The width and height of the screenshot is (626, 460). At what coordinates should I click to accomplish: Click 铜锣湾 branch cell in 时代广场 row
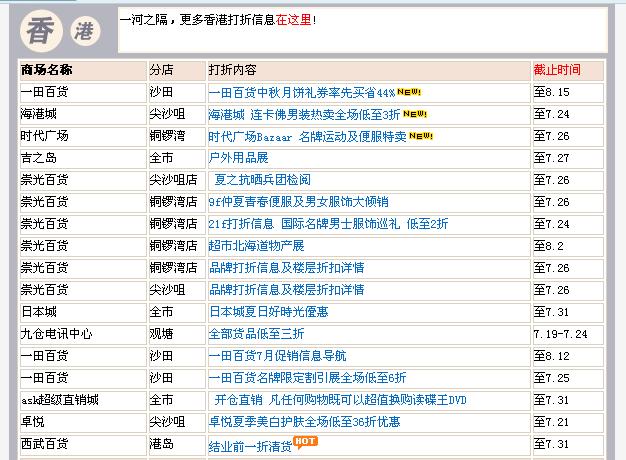click(177, 137)
